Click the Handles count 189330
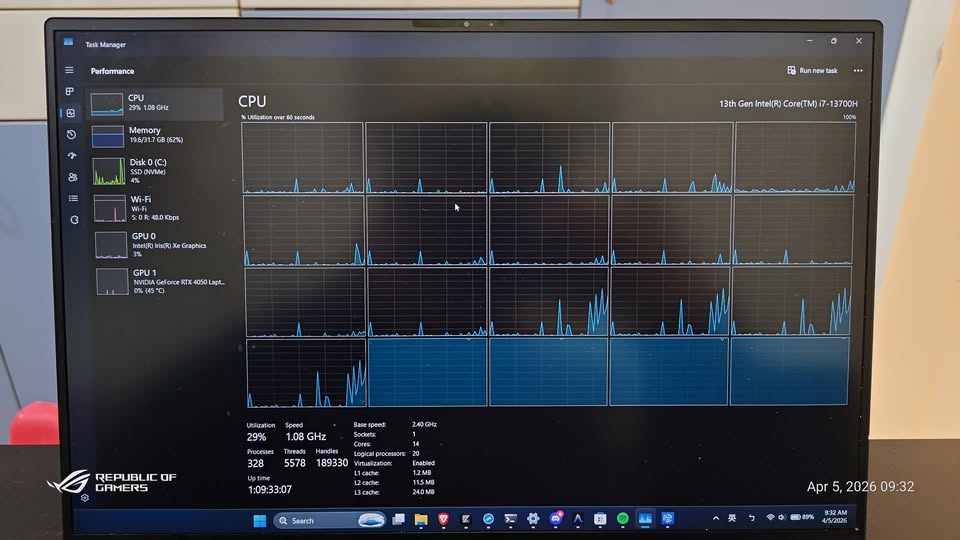Viewport: 960px width, 540px height. 332,463
